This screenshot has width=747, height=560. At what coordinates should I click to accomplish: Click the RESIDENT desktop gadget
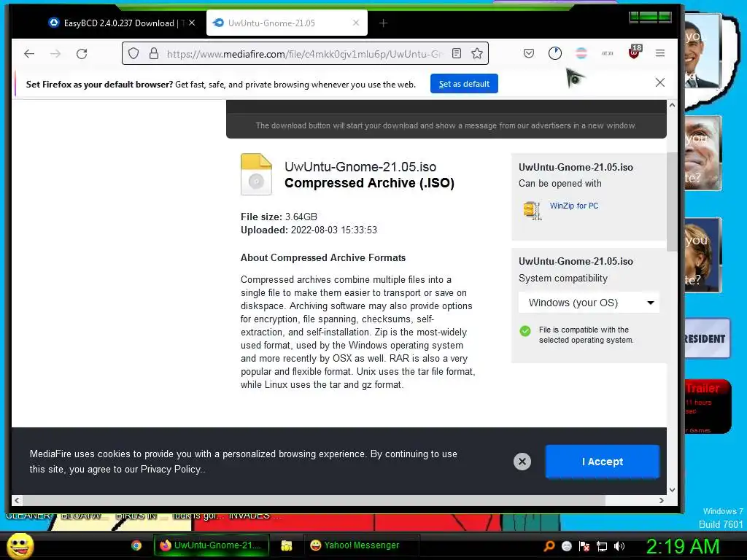click(x=707, y=338)
